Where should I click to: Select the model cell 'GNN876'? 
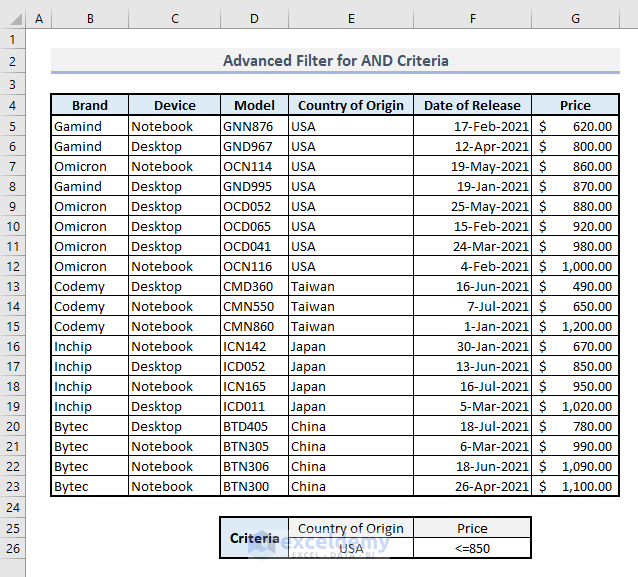click(254, 126)
